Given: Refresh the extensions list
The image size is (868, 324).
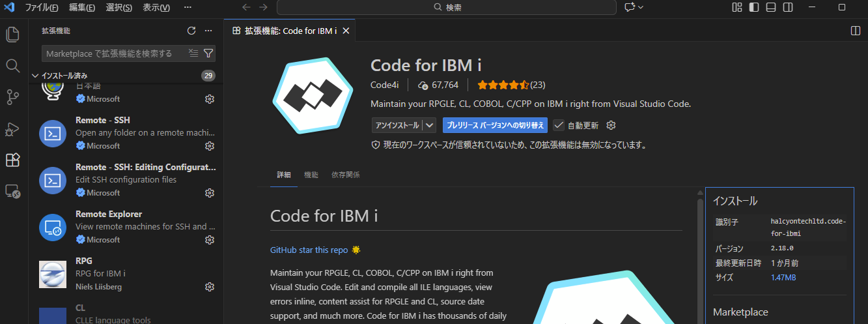Looking at the screenshot, I should pos(191,31).
